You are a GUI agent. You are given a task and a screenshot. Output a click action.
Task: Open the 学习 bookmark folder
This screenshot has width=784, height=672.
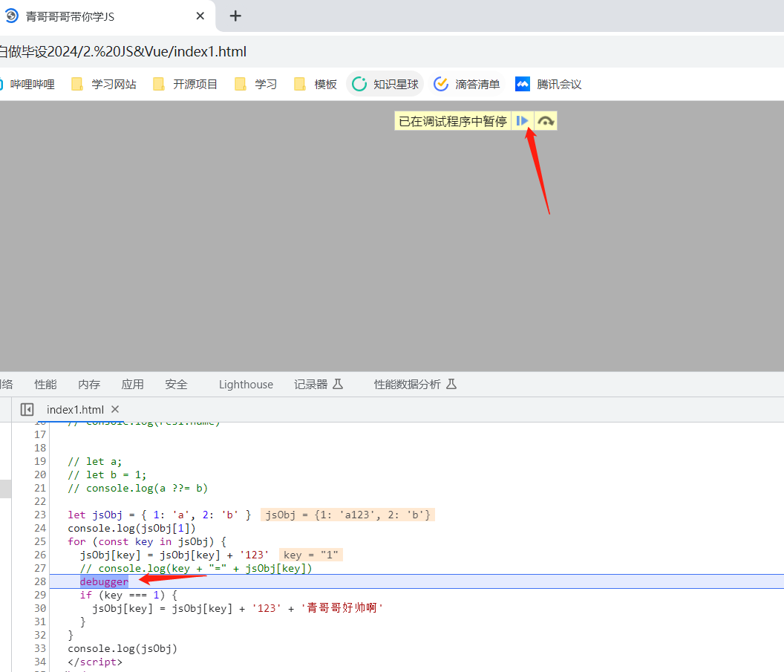coord(256,84)
